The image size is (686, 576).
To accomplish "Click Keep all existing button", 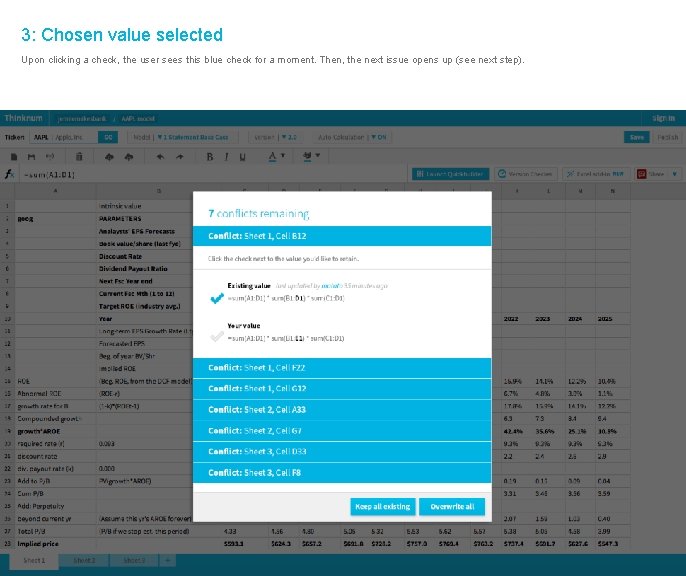I will [x=383, y=506].
